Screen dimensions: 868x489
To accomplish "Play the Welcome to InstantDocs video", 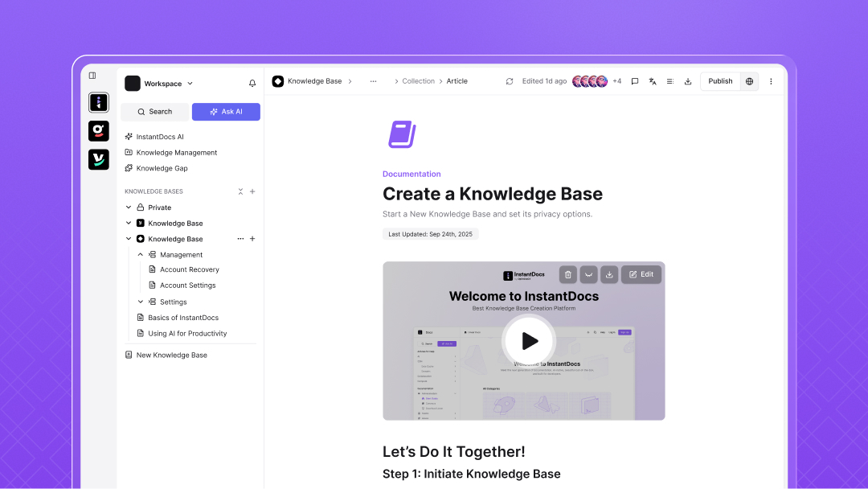I will 529,340.
